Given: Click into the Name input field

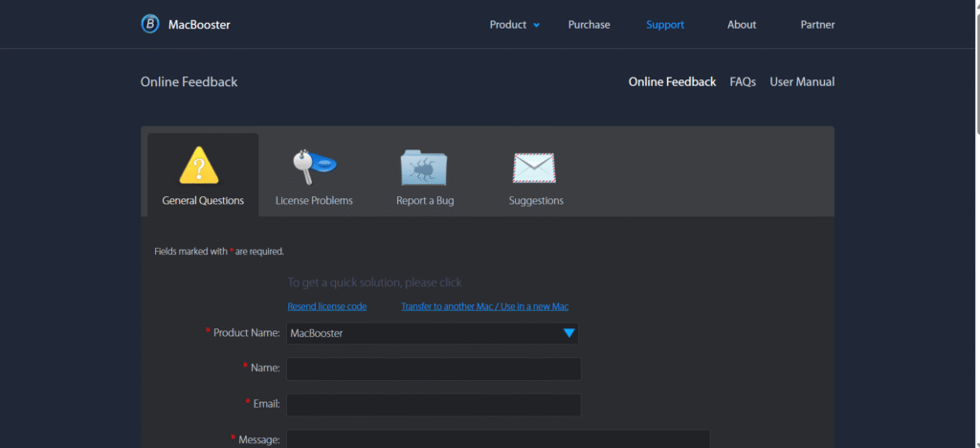Looking at the screenshot, I should (434, 369).
